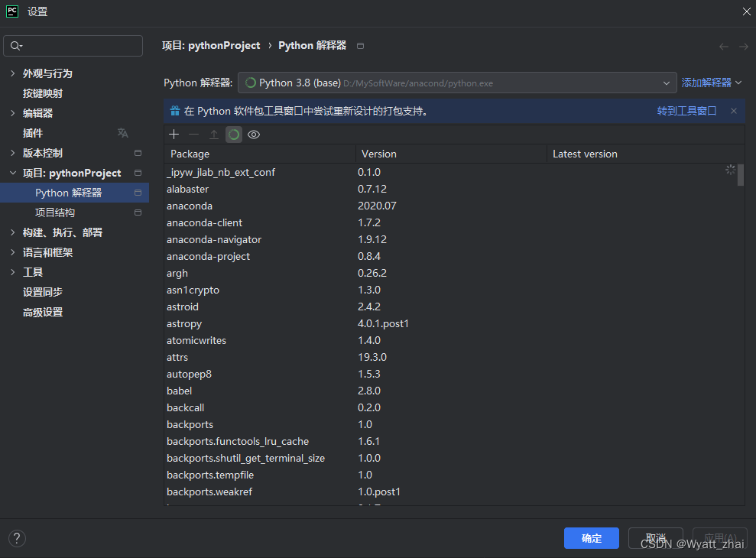
Task: Click the conda circle icon in interpreter dropdown
Action: pos(250,83)
